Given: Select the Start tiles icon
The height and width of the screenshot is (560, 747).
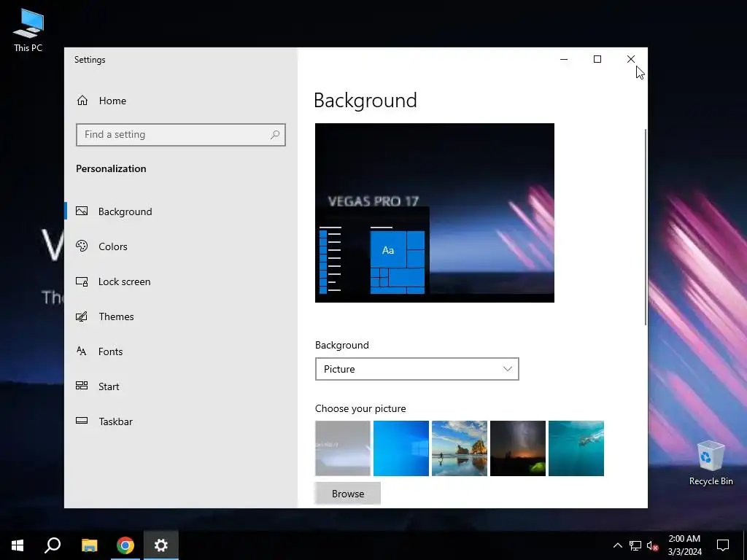Looking at the screenshot, I should click(82, 386).
